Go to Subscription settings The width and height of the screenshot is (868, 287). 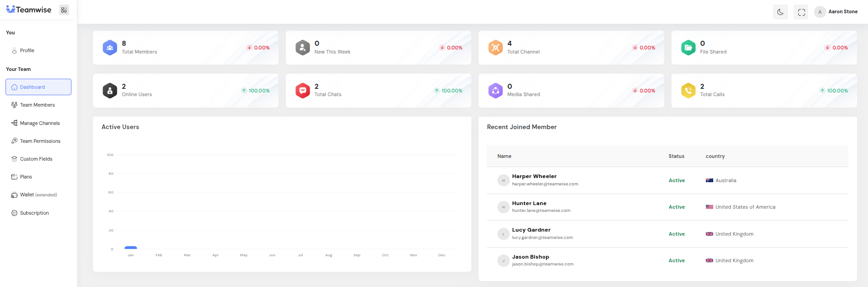point(34,213)
